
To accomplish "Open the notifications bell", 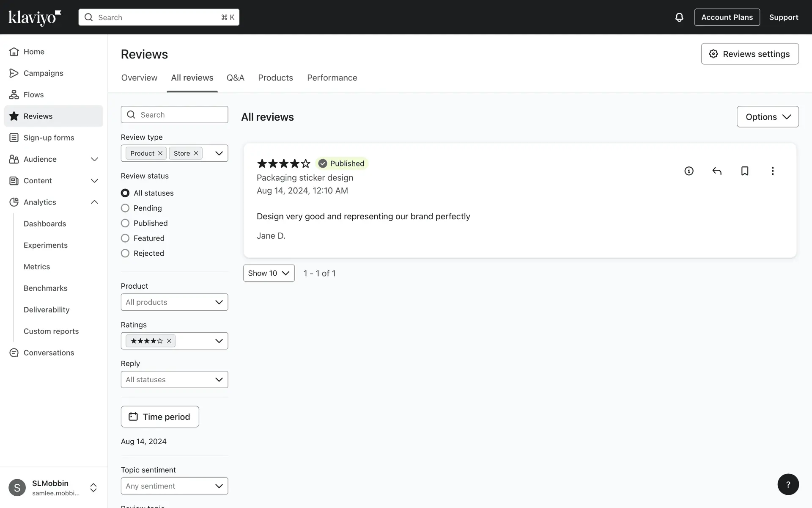I will pos(679,17).
